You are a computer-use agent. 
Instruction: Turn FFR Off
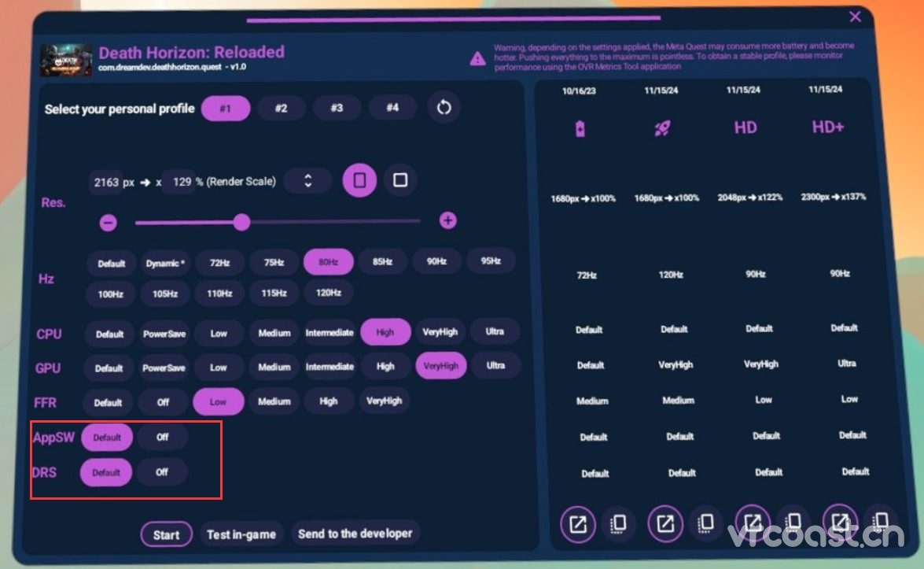pyautogui.click(x=163, y=402)
